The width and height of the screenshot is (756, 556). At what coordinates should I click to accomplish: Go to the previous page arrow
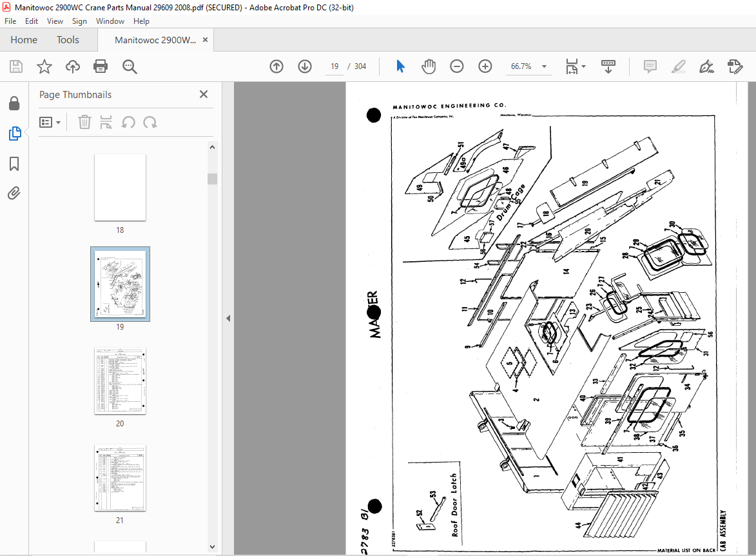coord(276,66)
